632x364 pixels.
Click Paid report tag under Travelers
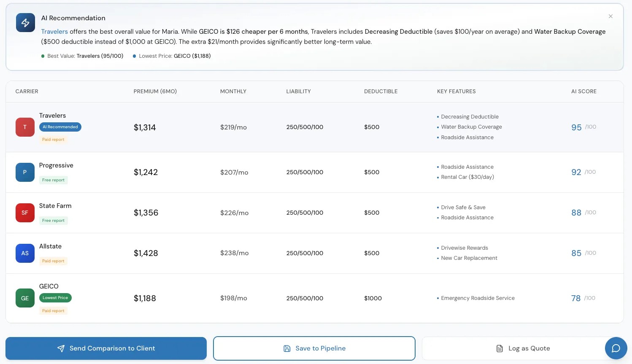coord(53,140)
